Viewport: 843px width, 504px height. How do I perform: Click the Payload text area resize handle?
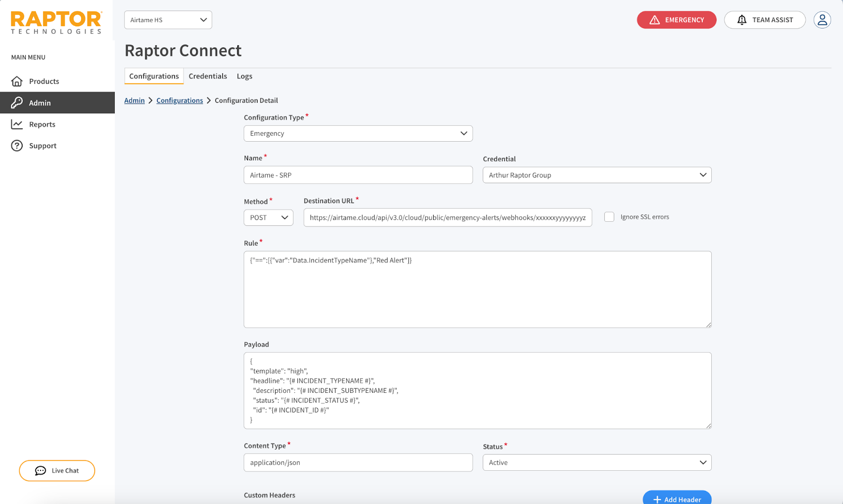(x=708, y=426)
